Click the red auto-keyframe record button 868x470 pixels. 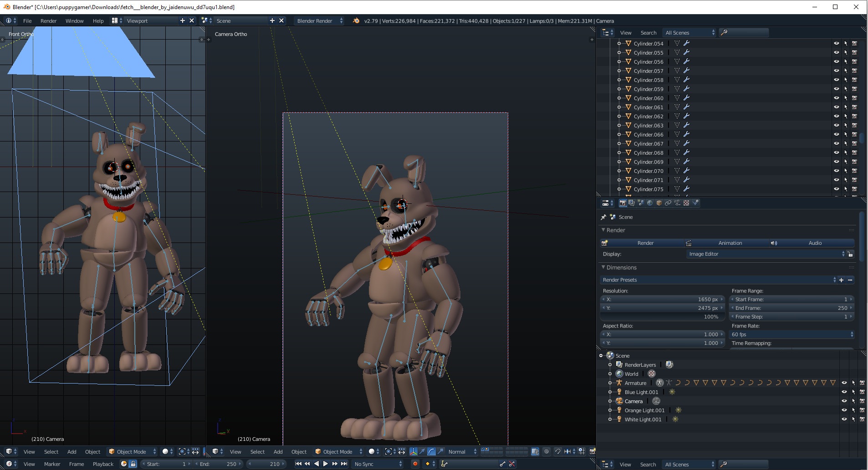[415, 464]
